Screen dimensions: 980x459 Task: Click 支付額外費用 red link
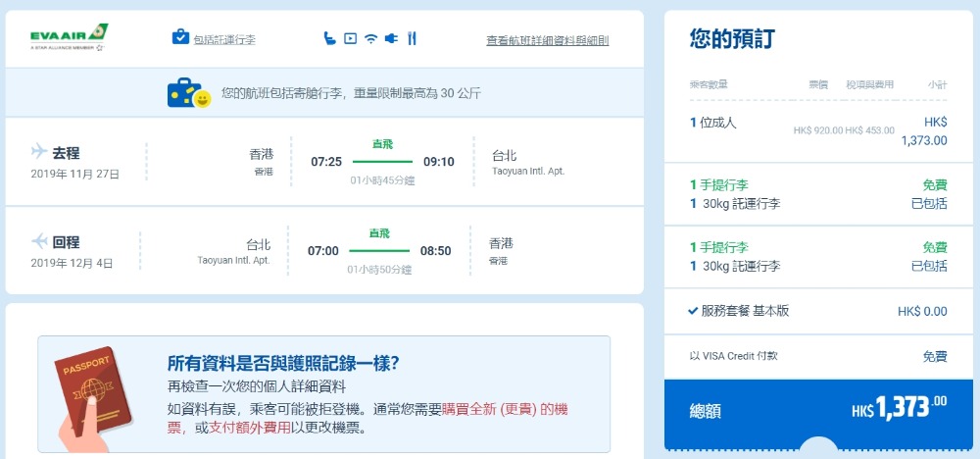(242, 428)
